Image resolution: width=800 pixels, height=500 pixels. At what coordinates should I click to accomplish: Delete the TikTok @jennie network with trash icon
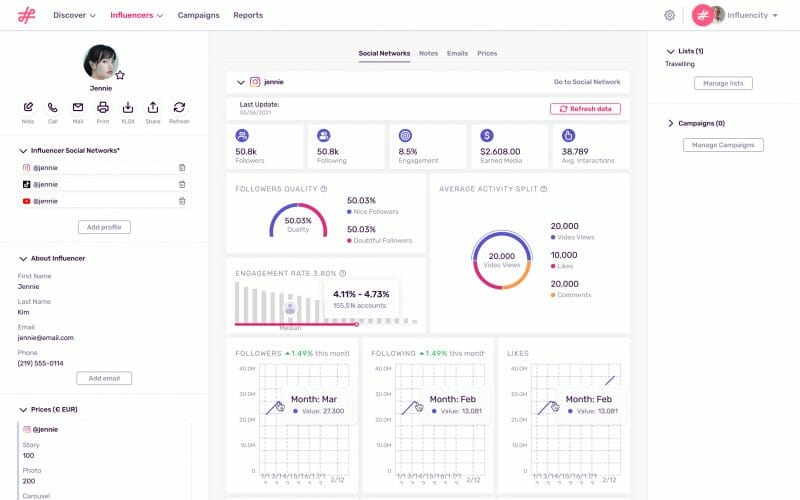point(182,184)
